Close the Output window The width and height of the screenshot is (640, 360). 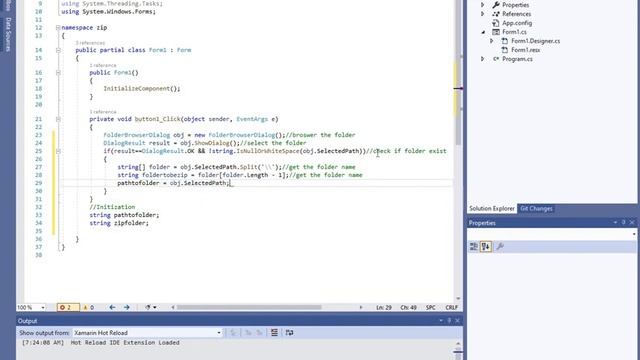[x=458, y=321]
